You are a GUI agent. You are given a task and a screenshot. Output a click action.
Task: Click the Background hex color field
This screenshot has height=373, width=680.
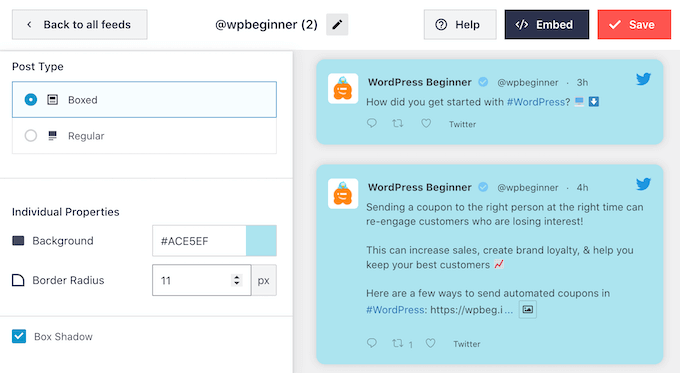click(199, 241)
